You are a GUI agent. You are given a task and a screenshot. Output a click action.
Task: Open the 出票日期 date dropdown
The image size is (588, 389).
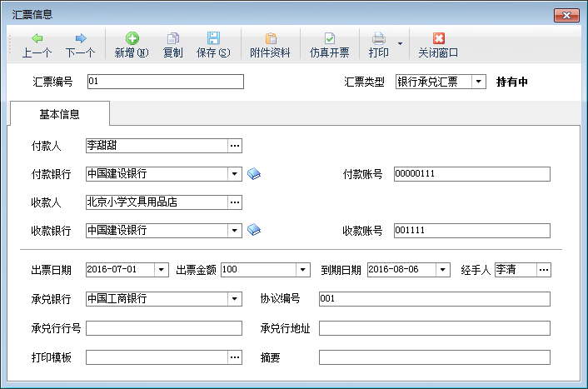(x=161, y=270)
